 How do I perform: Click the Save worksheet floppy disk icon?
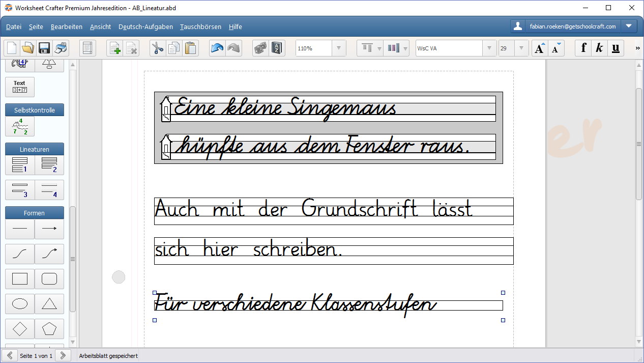point(44,48)
